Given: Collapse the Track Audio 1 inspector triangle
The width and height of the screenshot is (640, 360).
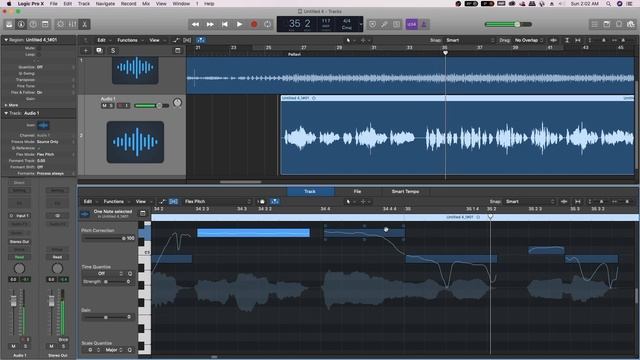Looking at the screenshot, I should tap(6, 113).
